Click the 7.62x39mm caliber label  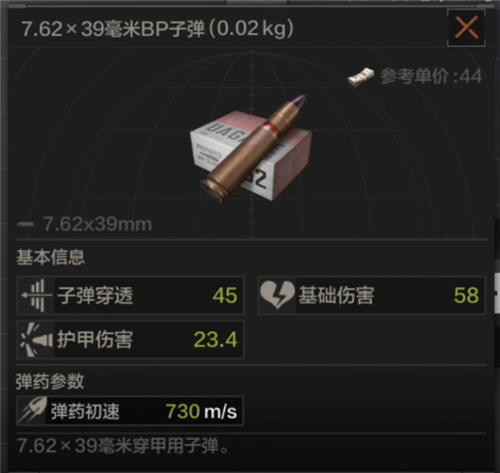point(97,224)
